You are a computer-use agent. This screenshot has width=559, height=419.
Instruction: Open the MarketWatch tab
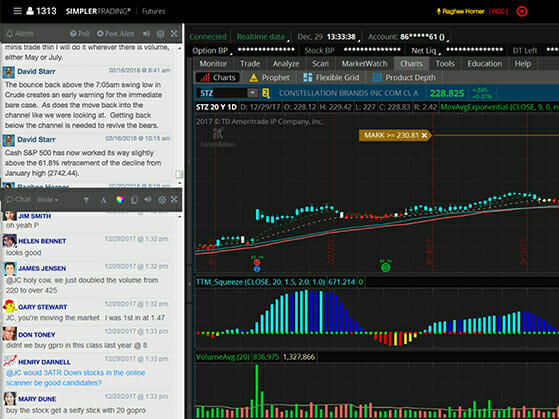pyautogui.click(x=364, y=63)
